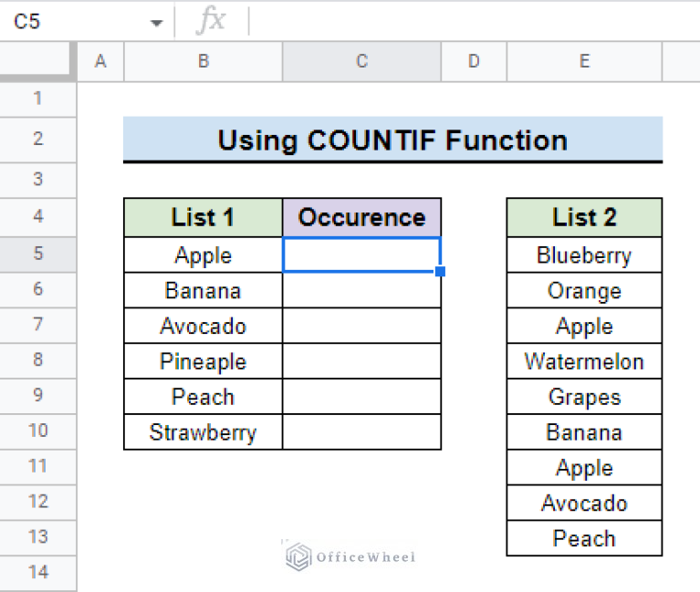Viewport: 700px width, 592px height.
Task: Select the 'Banana' cell in List 2
Action: tap(584, 431)
